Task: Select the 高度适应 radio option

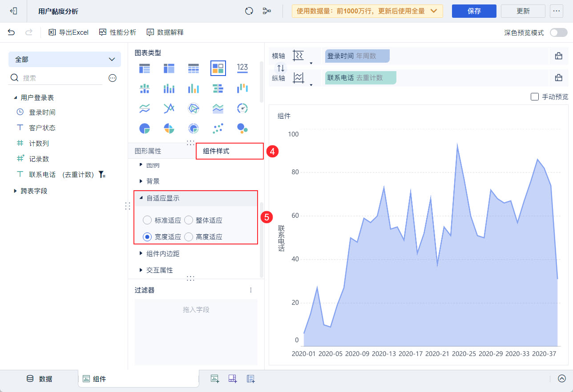Action: coord(189,237)
